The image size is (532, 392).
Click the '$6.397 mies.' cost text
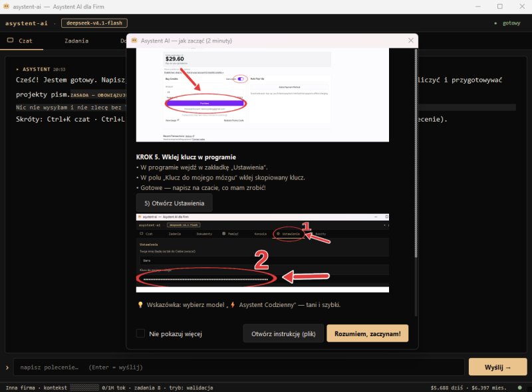(489, 387)
